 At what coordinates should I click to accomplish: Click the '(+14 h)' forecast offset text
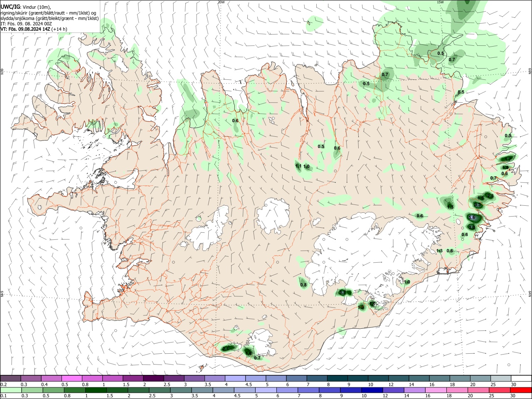tap(59, 29)
